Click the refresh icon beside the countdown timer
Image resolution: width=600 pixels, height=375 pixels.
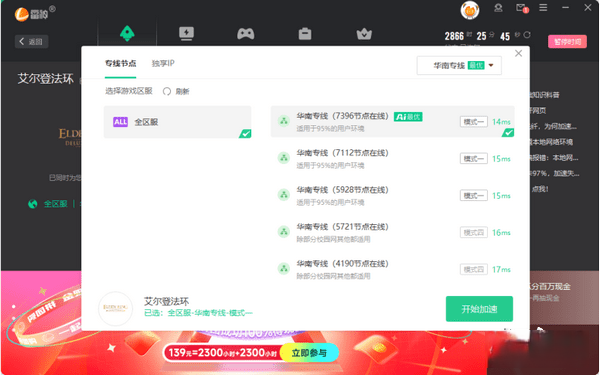527,35
